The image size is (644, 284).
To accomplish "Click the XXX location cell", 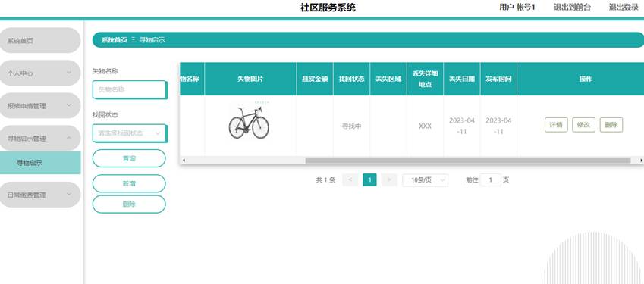I will click(425, 126).
